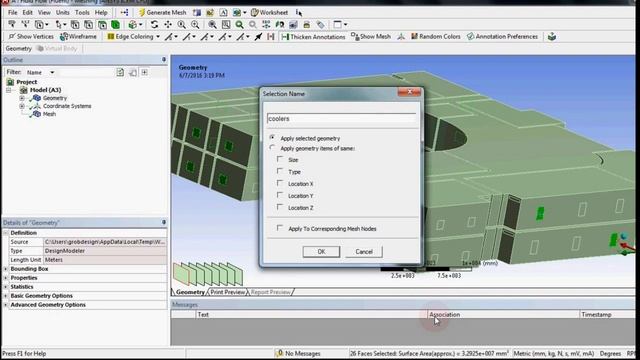Viewport: 640px width, 360px height.
Task: Click the green Previous View magnifier icon
Action: [x=239, y=25]
